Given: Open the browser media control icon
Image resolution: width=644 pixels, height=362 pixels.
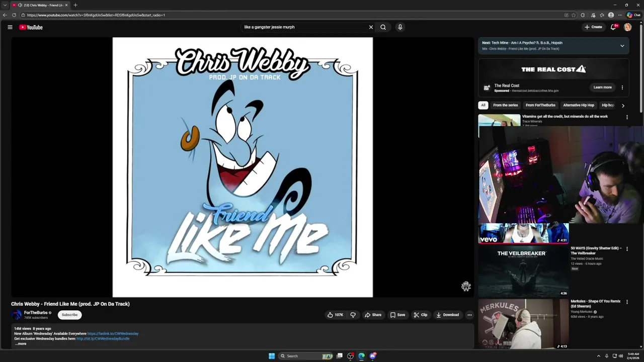Looking at the screenshot, I should click(593, 15).
